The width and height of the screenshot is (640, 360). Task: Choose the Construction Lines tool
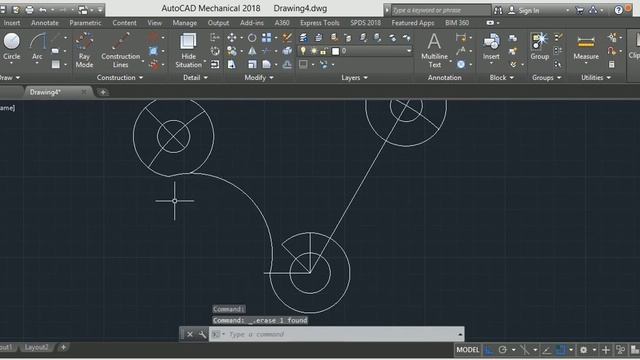tap(120, 50)
